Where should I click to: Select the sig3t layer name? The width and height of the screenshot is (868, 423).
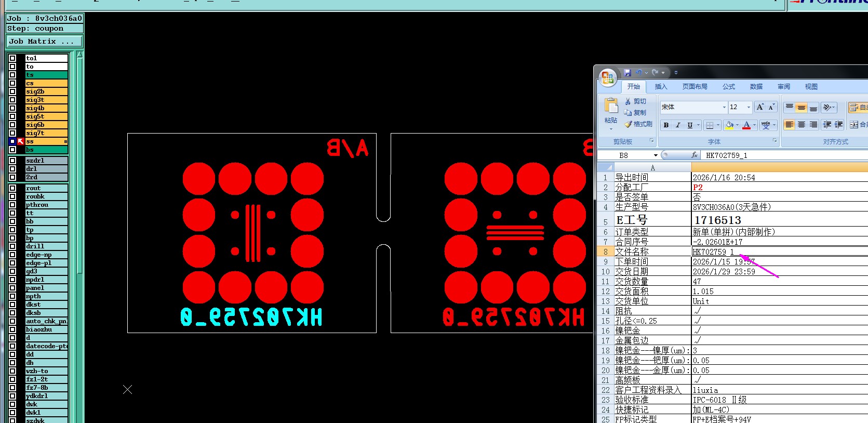tap(46, 100)
